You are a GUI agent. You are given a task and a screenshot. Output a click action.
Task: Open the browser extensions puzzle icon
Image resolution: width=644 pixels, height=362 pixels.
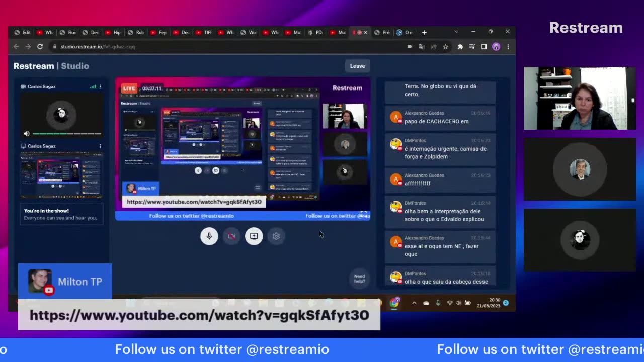pos(460,47)
